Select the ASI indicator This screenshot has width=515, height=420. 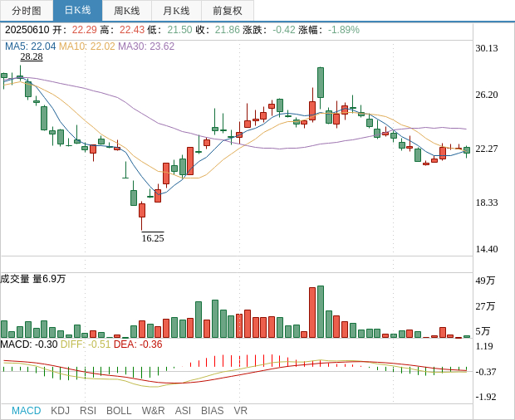click(x=183, y=411)
